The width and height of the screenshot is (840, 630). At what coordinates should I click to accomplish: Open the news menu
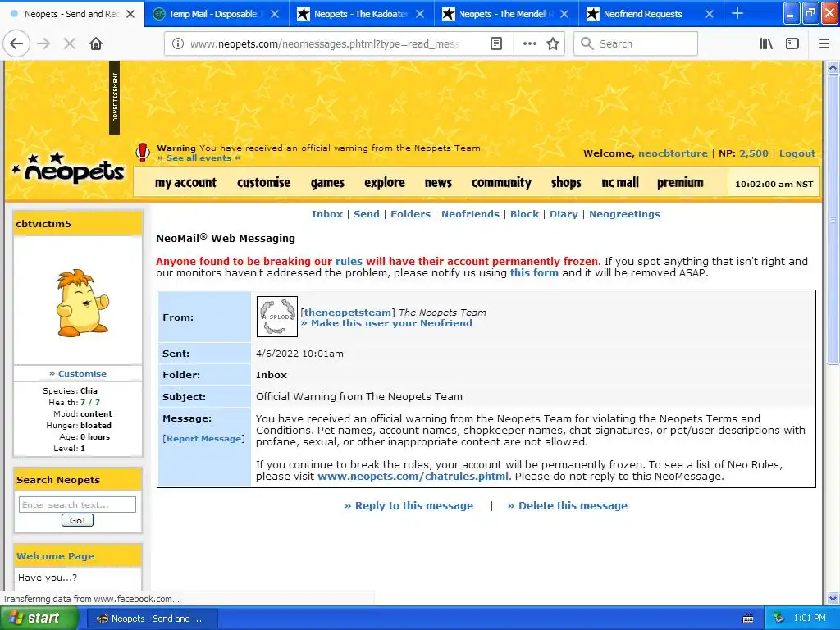click(x=438, y=183)
